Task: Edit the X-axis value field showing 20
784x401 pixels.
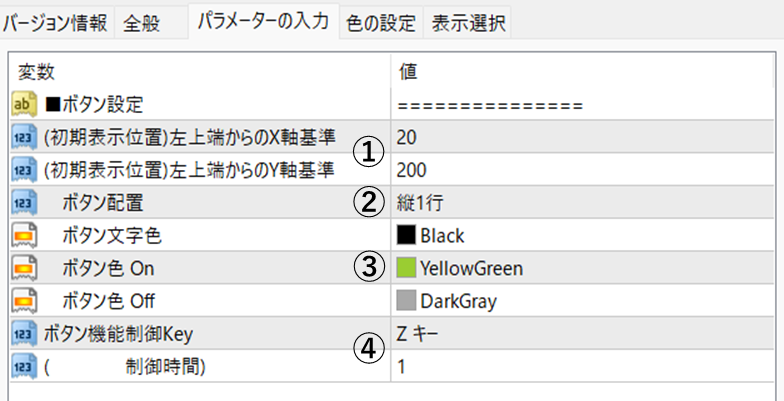Action: pyautogui.click(x=407, y=136)
